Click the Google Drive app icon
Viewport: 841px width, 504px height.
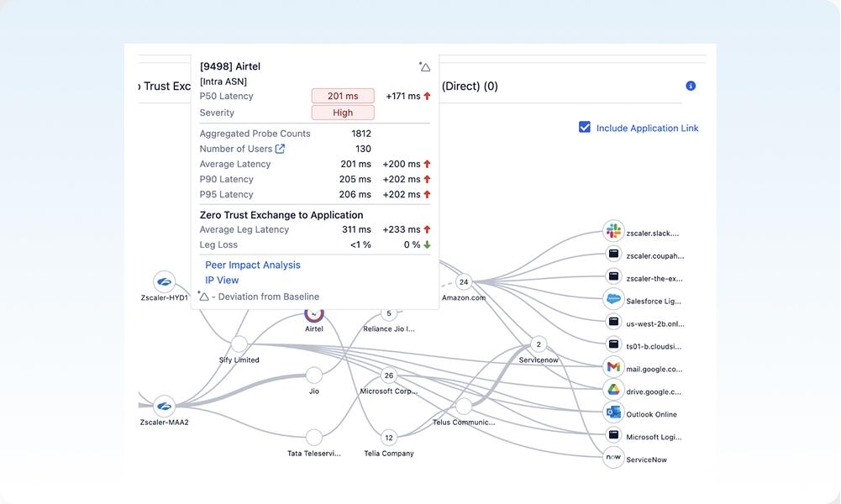click(613, 389)
